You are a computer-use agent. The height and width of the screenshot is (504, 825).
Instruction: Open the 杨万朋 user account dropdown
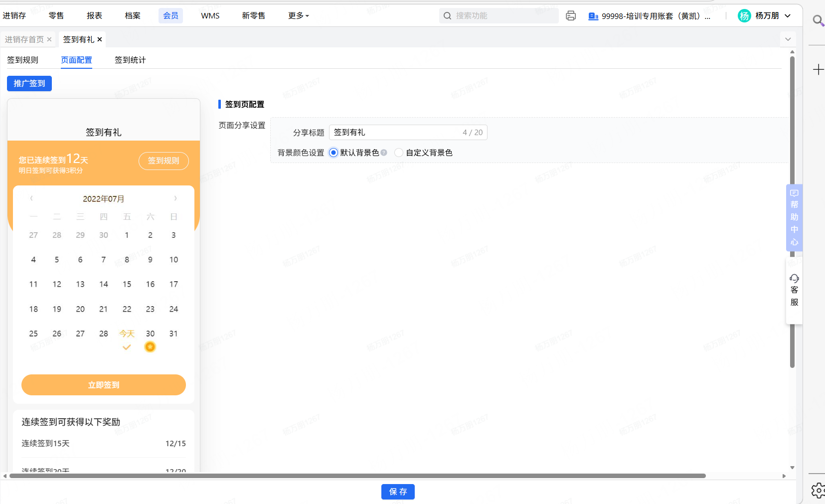point(764,16)
